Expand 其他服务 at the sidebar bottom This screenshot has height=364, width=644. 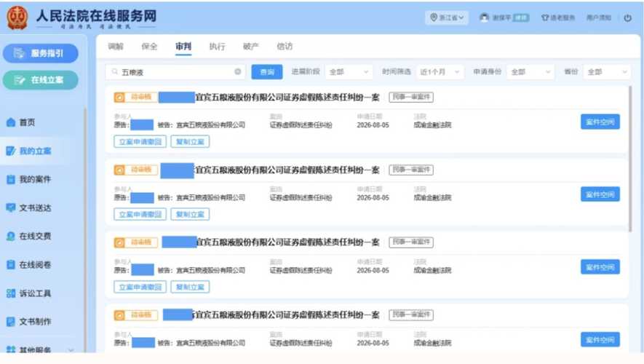[x=40, y=349]
